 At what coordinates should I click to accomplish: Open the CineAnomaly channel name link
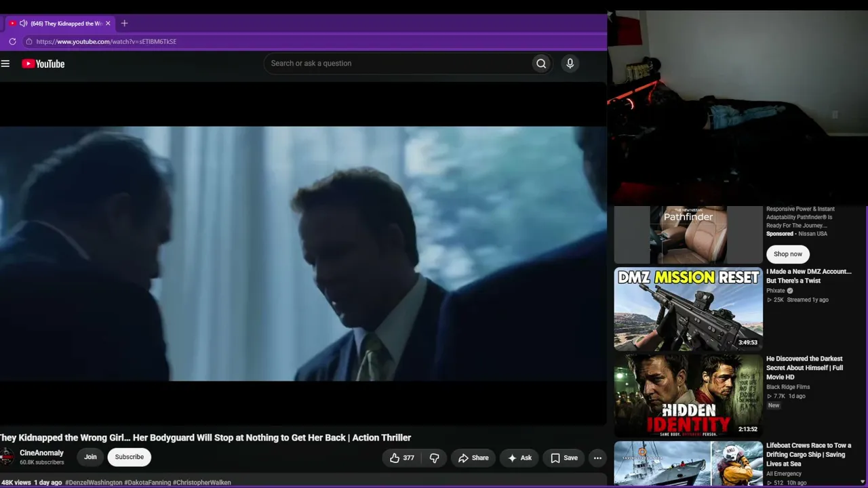41,453
